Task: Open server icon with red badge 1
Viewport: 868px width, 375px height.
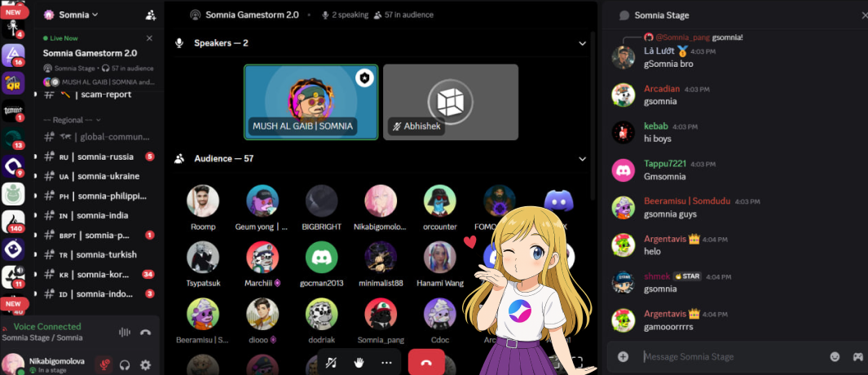Action: click(13, 112)
